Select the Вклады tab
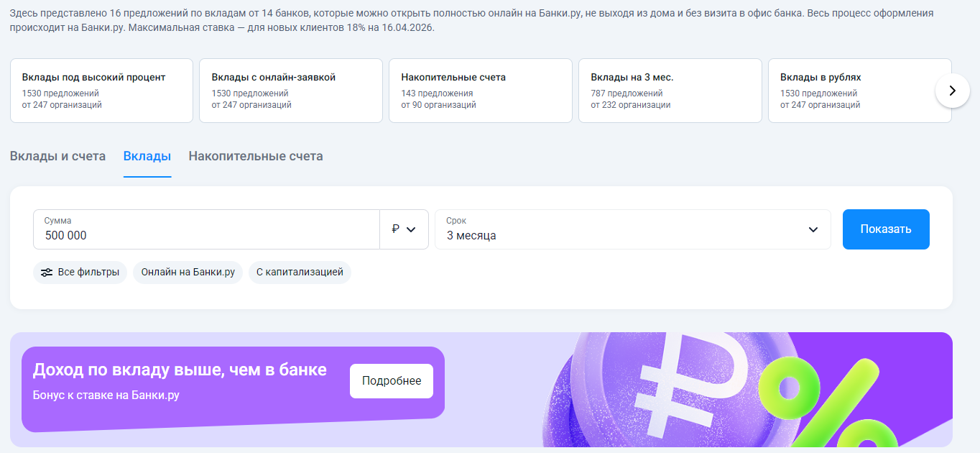This screenshot has height=453, width=980. [147, 156]
